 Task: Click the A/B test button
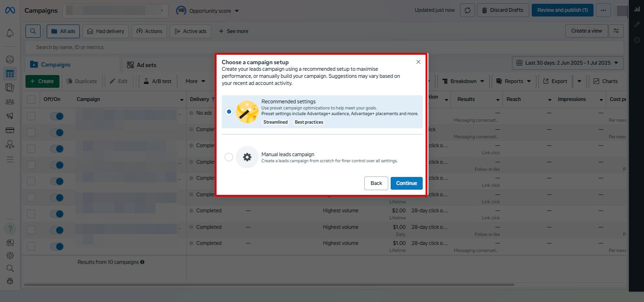[158, 81]
